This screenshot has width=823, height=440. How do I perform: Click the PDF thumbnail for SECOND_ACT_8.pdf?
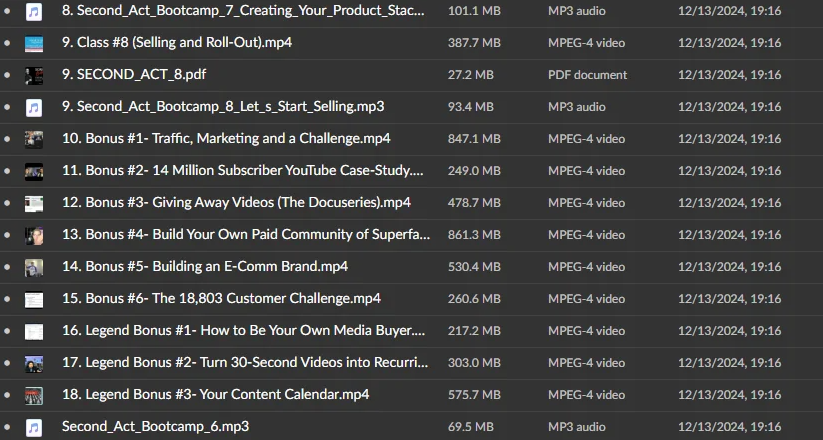point(34,75)
